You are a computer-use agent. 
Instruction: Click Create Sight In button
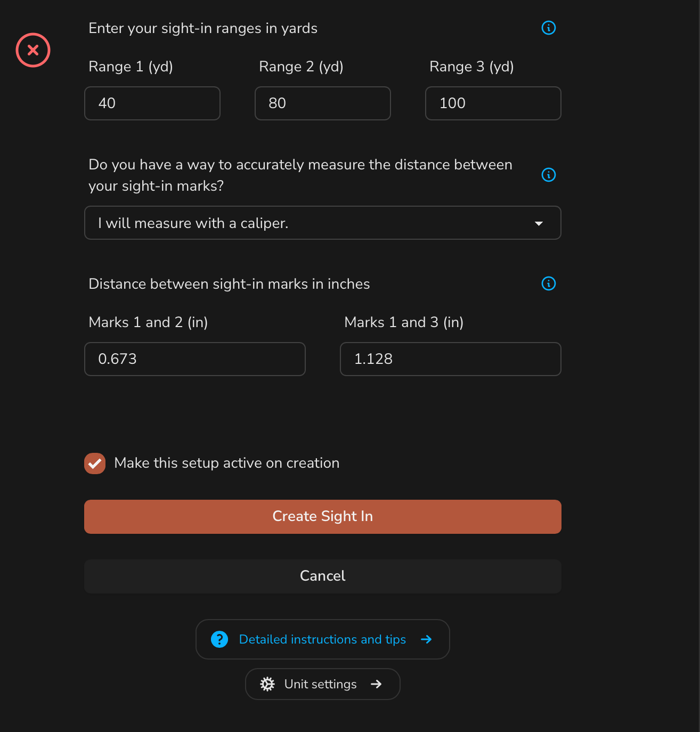[323, 517]
